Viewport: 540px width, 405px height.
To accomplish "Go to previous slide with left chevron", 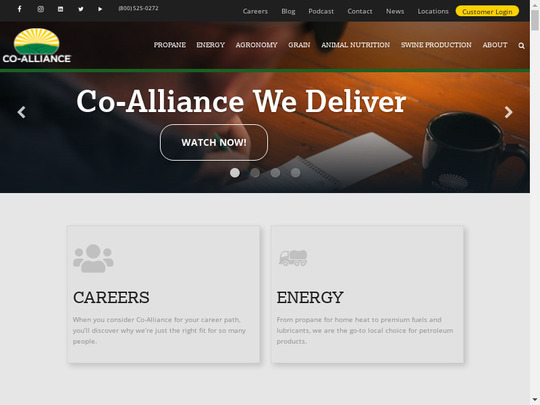I will 21,112.
